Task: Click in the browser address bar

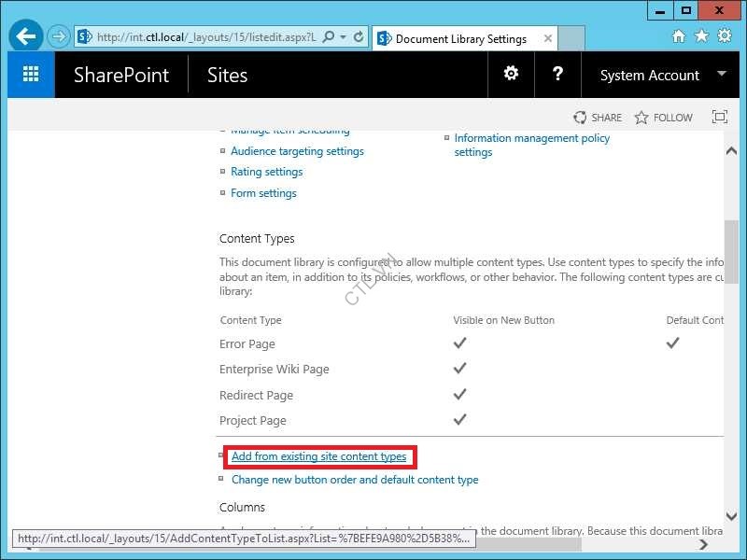Action: click(x=205, y=37)
